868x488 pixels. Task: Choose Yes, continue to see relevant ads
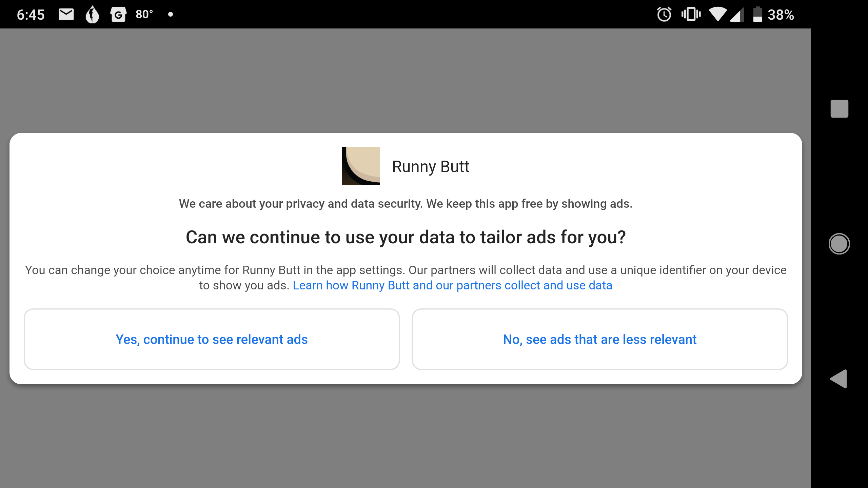click(212, 339)
